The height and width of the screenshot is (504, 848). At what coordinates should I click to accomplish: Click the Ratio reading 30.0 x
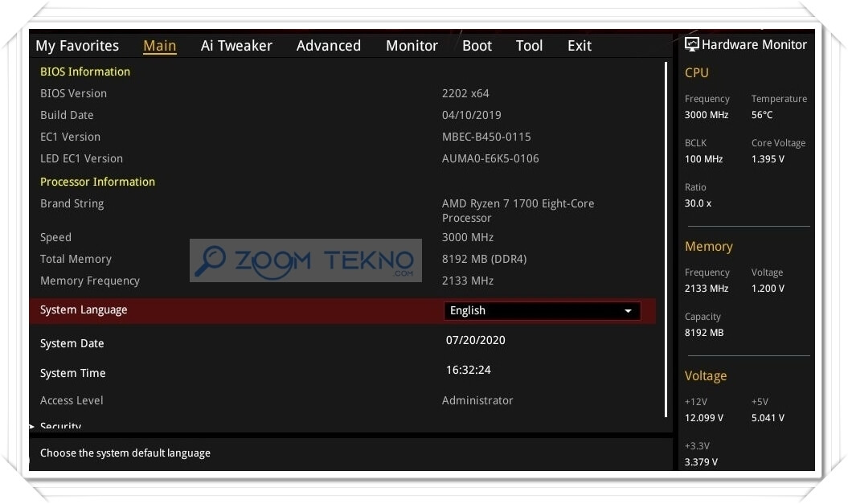(x=698, y=203)
